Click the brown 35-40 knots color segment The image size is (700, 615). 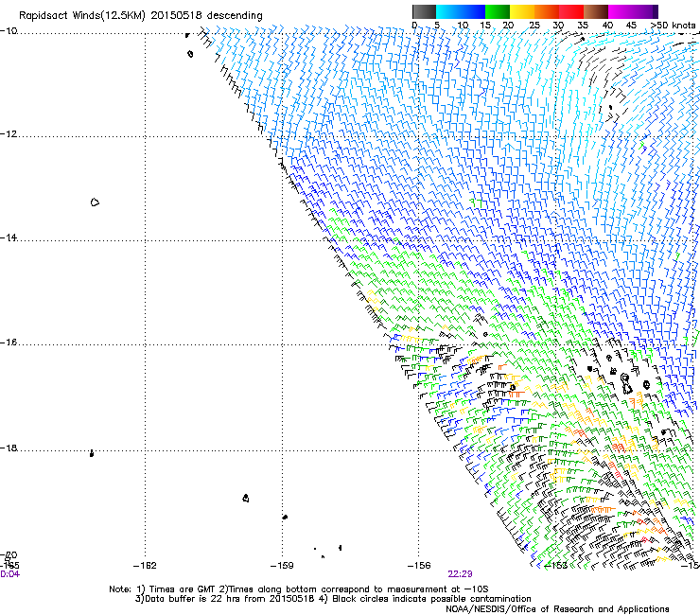click(596, 11)
